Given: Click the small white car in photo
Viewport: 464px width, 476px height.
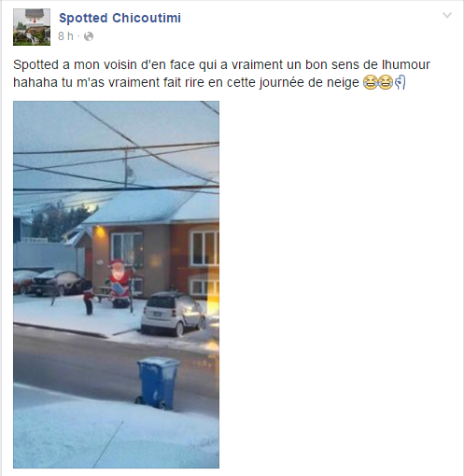Looking at the screenshot, I should [x=174, y=314].
